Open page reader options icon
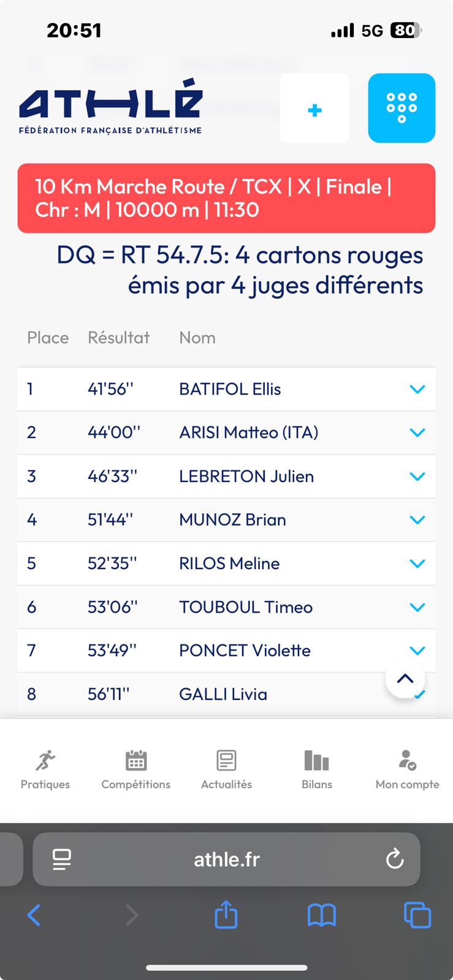Screen dimensions: 453x980 [x=62, y=859]
